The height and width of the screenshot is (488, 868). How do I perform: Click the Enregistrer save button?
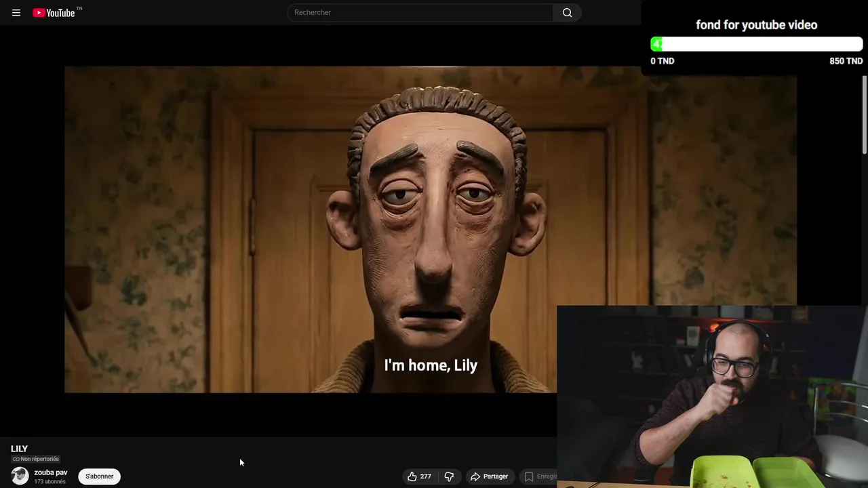point(540,476)
